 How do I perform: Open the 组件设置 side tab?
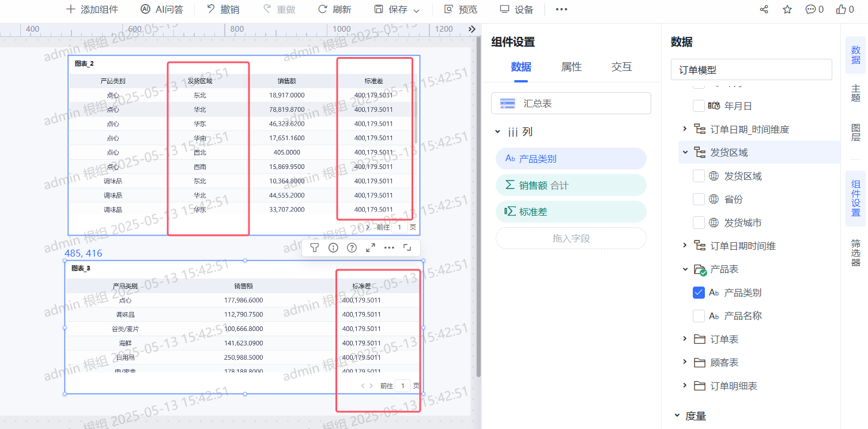click(856, 198)
